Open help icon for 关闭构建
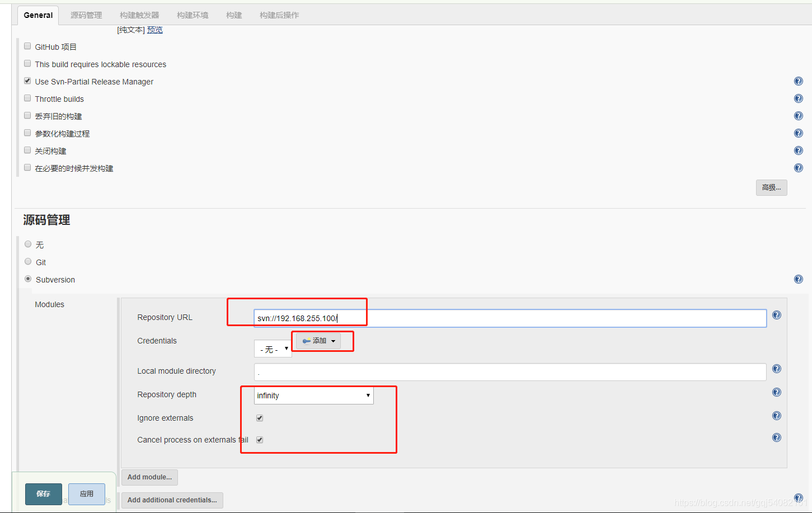The height and width of the screenshot is (513, 812). pyautogui.click(x=799, y=150)
